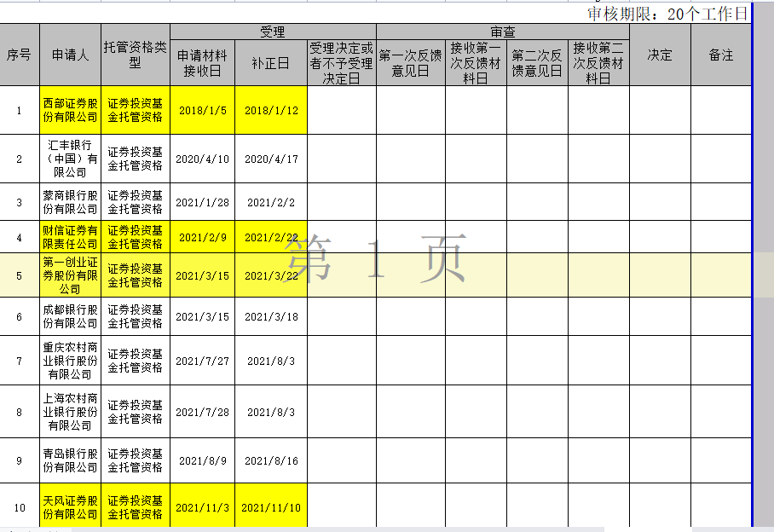Select sequence number "5" for 第一创业证券
The image size is (774, 532).
pos(20,275)
